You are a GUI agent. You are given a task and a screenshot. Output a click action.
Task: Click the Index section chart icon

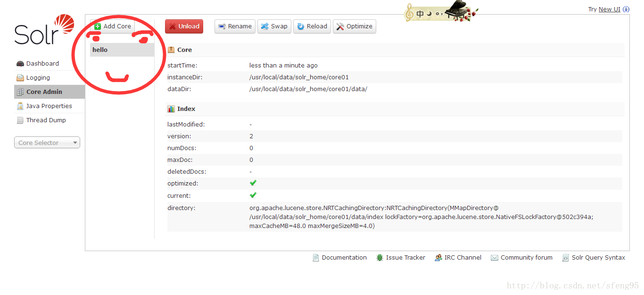tap(171, 109)
